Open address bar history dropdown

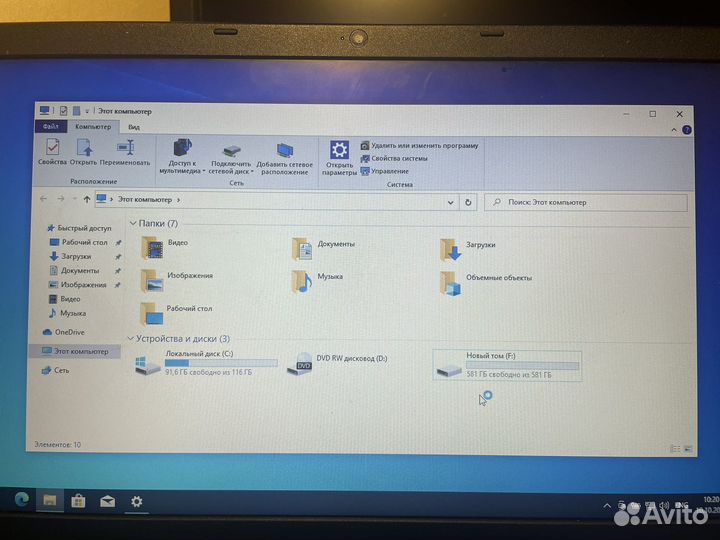[450, 202]
